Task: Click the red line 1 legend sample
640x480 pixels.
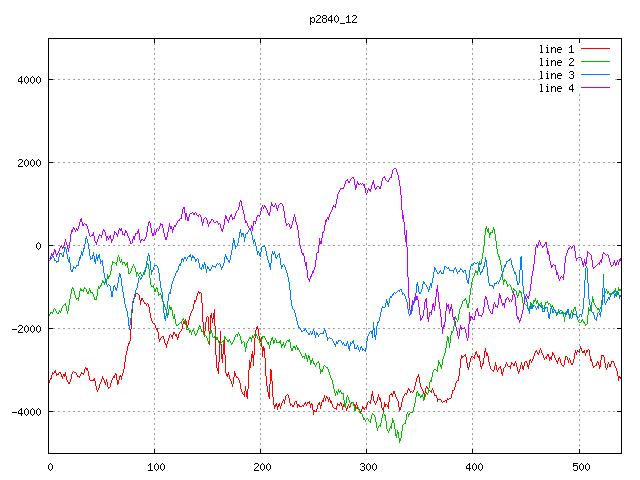Action: tap(595, 49)
